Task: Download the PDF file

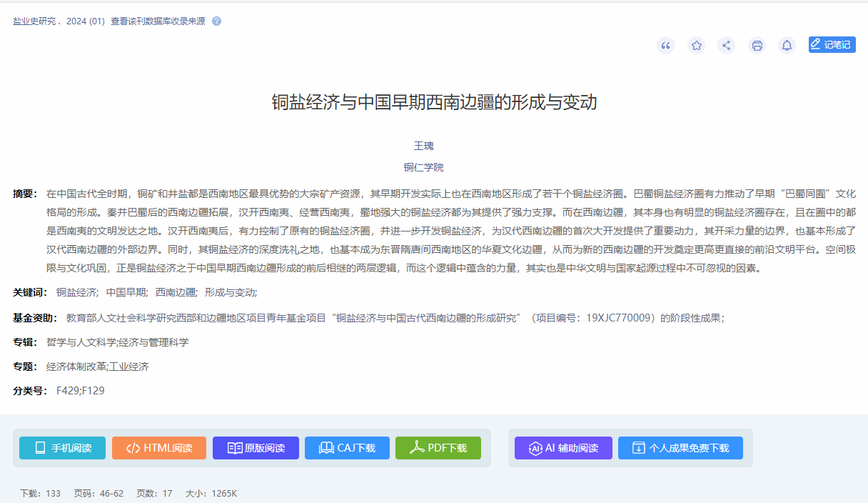Action: tap(438, 448)
